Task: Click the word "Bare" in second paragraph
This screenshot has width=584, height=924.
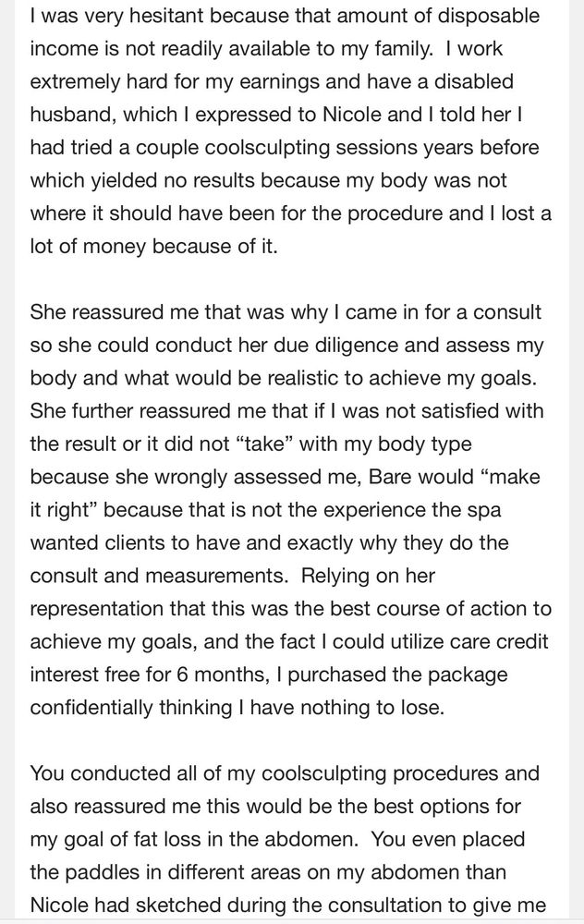Action: tap(390, 476)
